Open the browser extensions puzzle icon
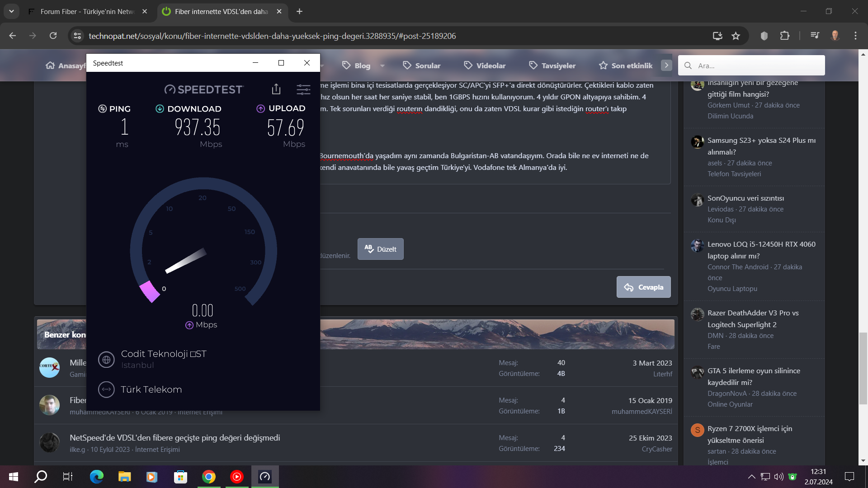Image resolution: width=868 pixels, height=488 pixels. [785, 36]
